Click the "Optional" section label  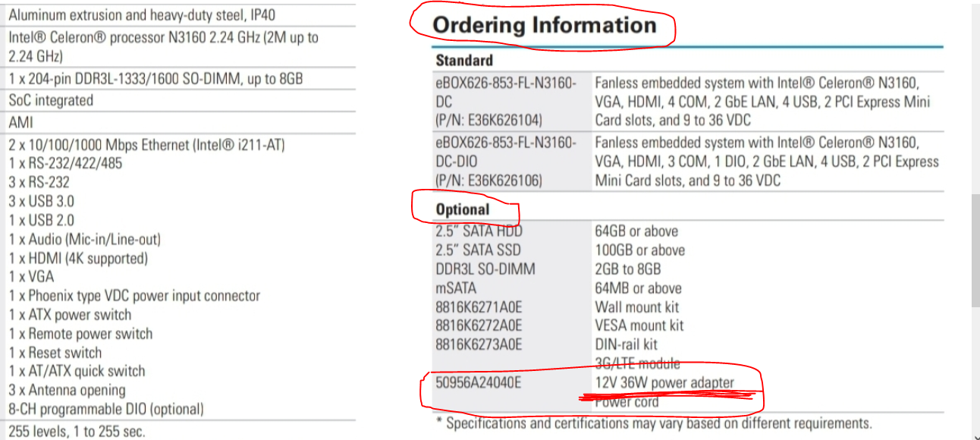pyautogui.click(x=463, y=209)
